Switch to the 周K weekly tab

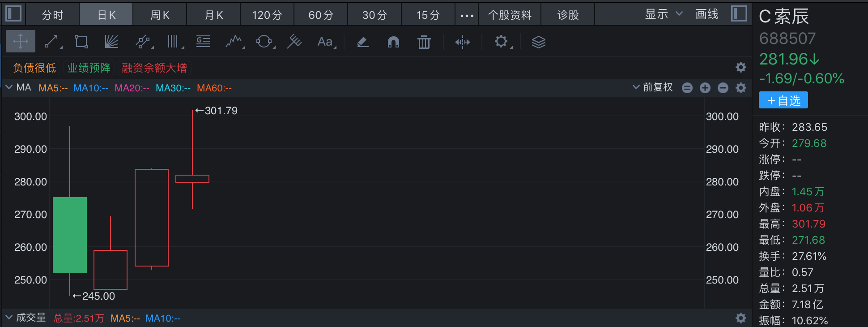click(160, 15)
